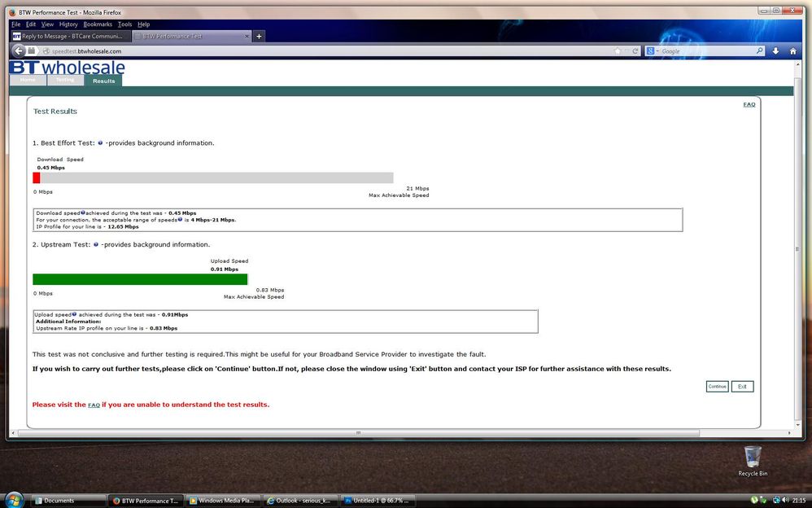
Task: Select the Results page tab
Action: point(103,81)
